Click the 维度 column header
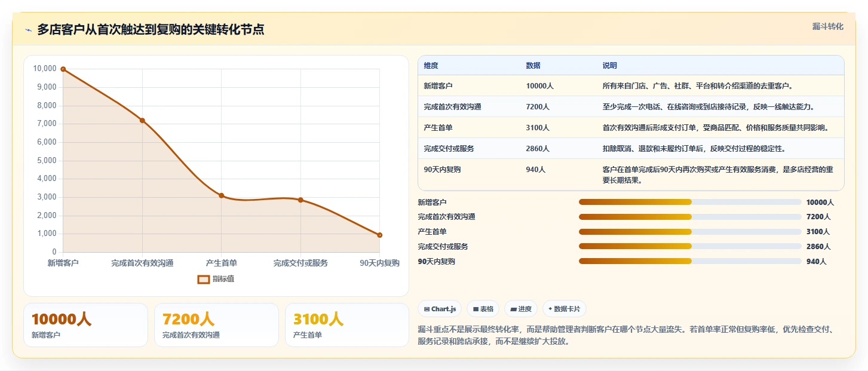This screenshot has width=868, height=371. point(431,66)
